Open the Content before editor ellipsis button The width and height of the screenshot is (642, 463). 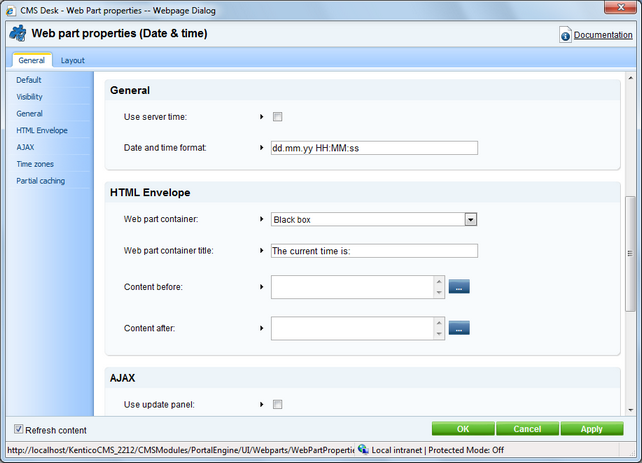pyautogui.click(x=459, y=287)
